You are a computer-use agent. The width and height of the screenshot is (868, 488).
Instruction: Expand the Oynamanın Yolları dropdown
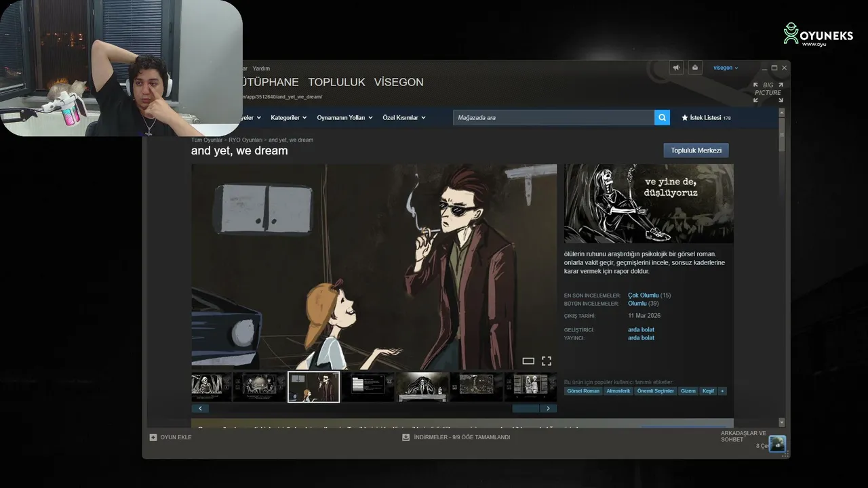pos(344,118)
